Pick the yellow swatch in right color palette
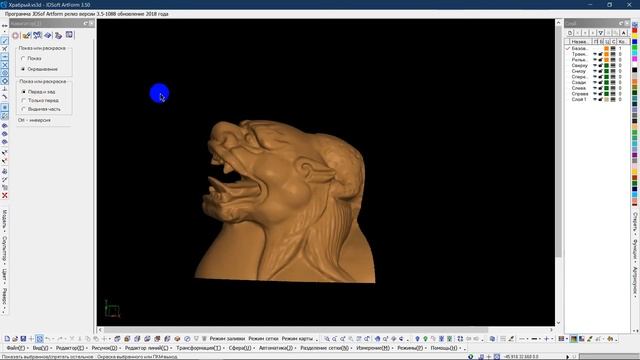 pos(635,36)
